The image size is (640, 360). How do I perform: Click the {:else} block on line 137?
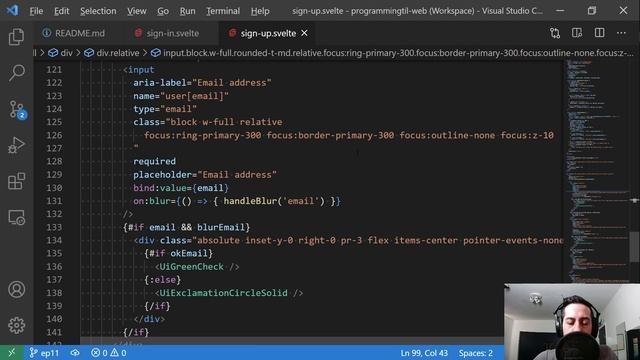click(x=162, y=280)
